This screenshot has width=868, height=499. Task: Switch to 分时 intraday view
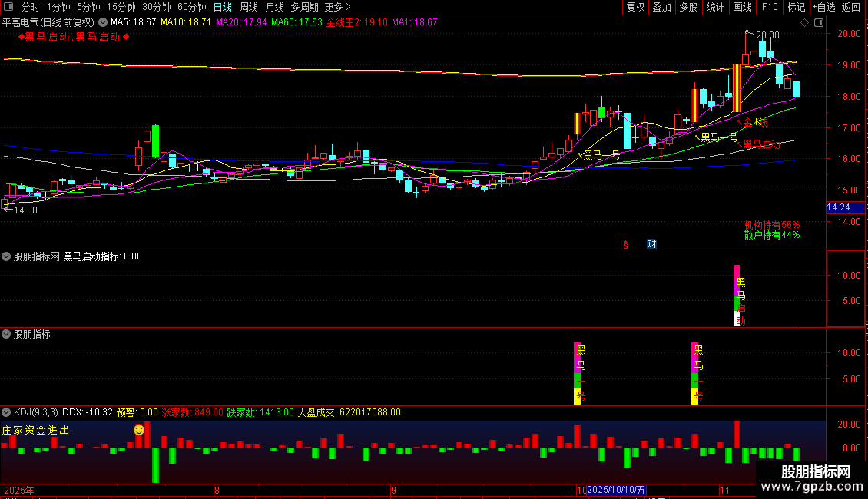pyautogui.click(x=31, y=7)
